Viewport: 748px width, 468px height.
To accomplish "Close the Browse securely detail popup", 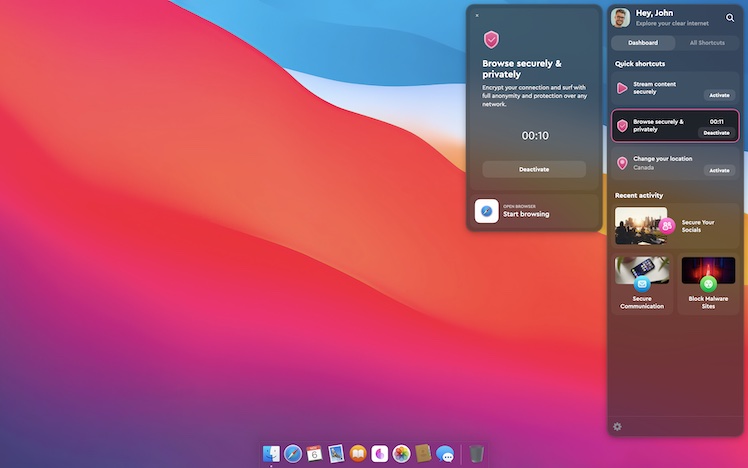I will [477, 15].
